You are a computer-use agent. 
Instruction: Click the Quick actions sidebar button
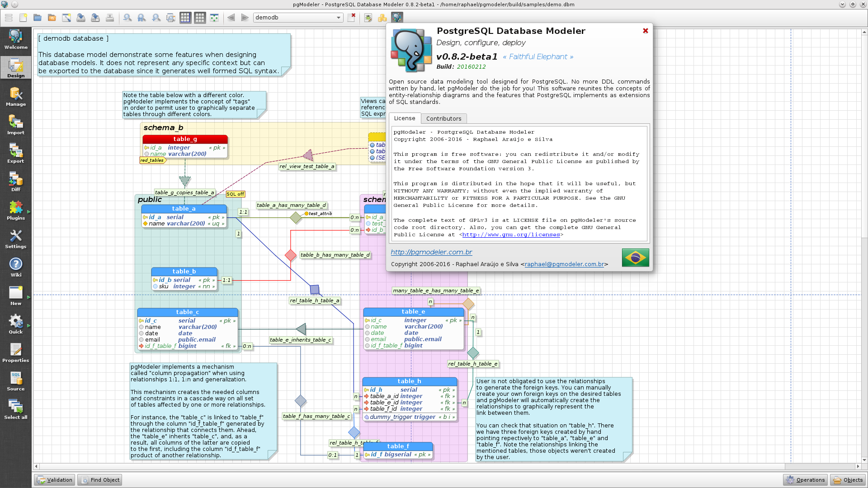(x=16, y=324)
